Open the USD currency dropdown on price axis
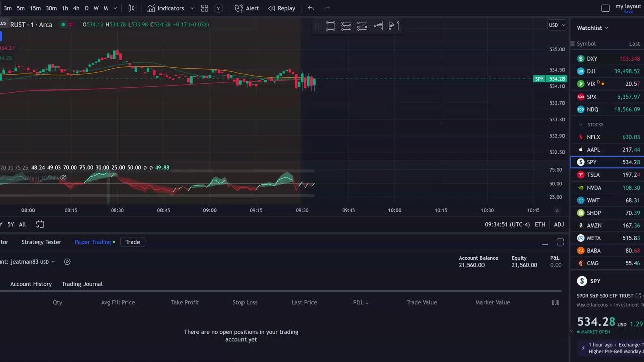Image resolution: width=644 pixels, height=362 pixels. pos(556,25)
